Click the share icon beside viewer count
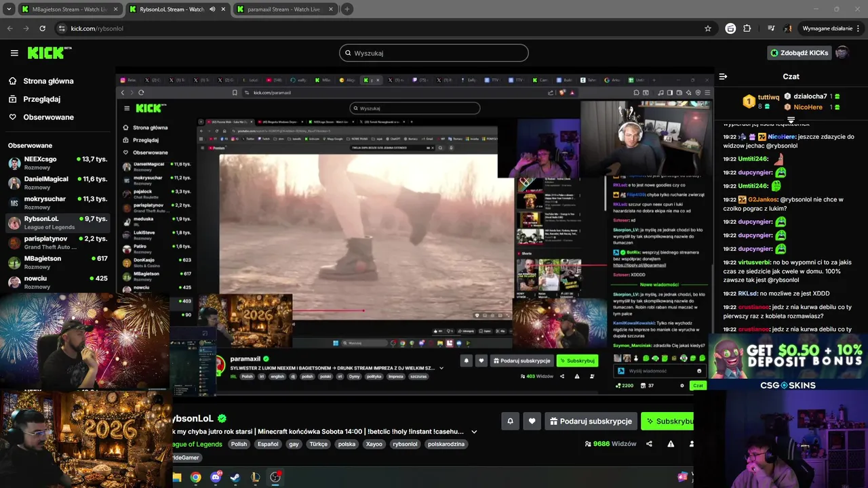 (649, 444)
